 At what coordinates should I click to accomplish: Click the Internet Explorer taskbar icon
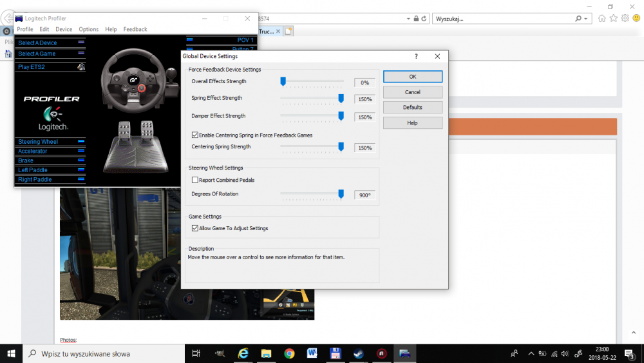click(243, 353)
